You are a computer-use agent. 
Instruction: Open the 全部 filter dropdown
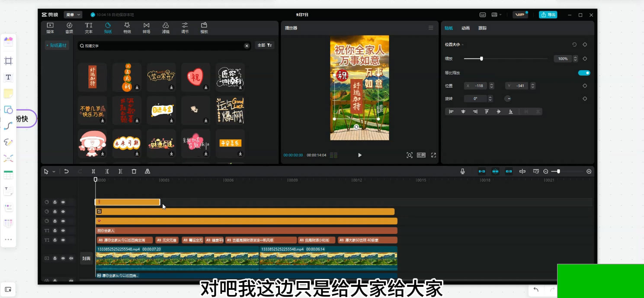(265, 45)
